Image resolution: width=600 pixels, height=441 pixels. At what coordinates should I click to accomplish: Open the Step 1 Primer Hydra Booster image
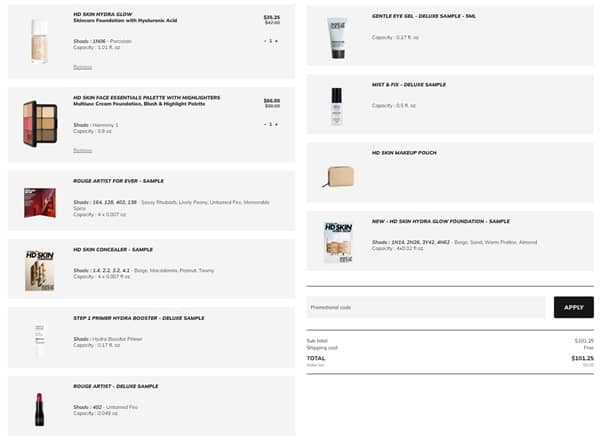pos(39,338)
